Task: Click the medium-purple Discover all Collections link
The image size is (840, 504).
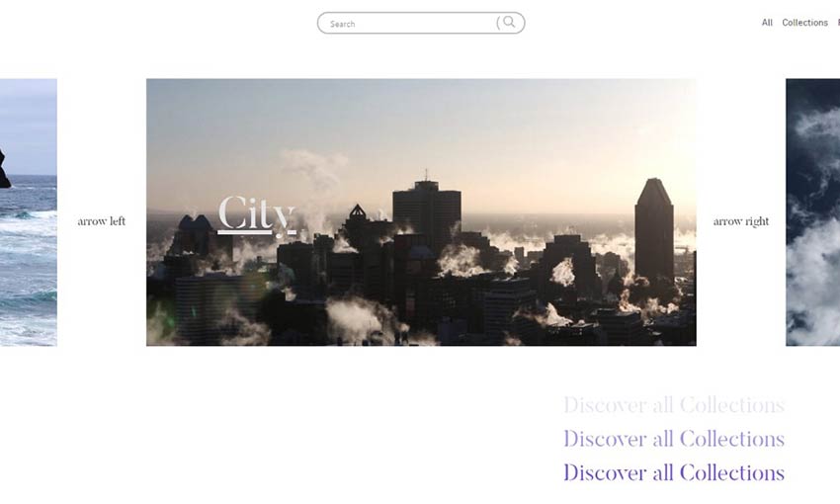Action: 673,439
